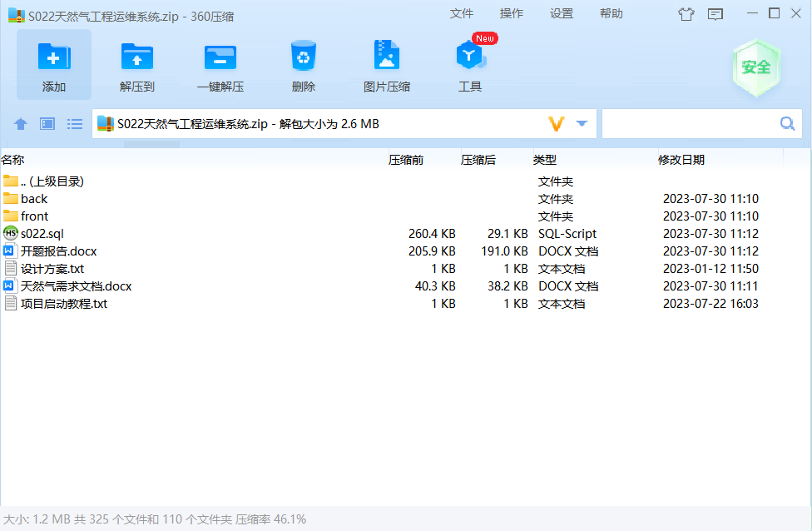812x531 pixels.
Task: Click the red New badge on 工具
Action: click(485, 38)
